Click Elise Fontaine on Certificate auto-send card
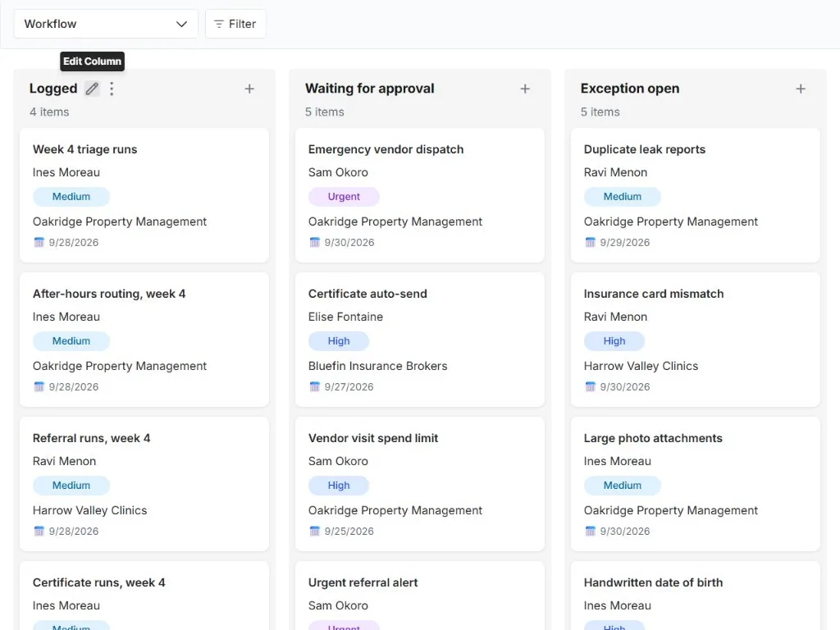 (x=345, y=317)
